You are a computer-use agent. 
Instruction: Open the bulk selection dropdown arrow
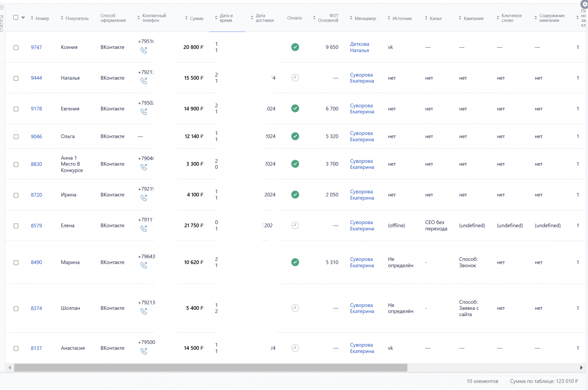[23, 18]
